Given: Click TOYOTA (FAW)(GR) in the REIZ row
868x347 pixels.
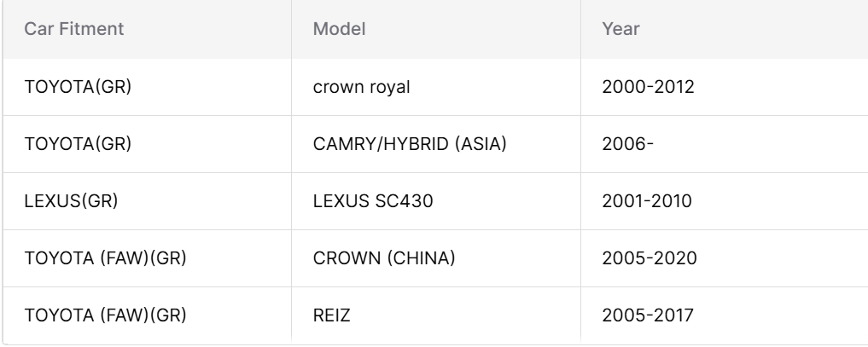Looking at the screenshot, I should [x=105, y=315].
